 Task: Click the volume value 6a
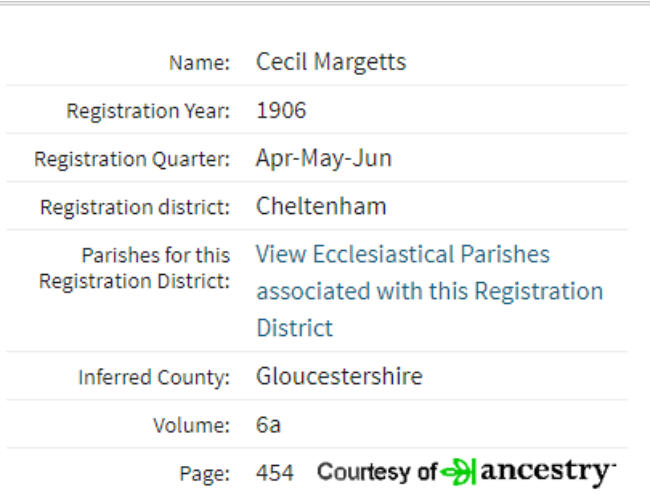268,425
